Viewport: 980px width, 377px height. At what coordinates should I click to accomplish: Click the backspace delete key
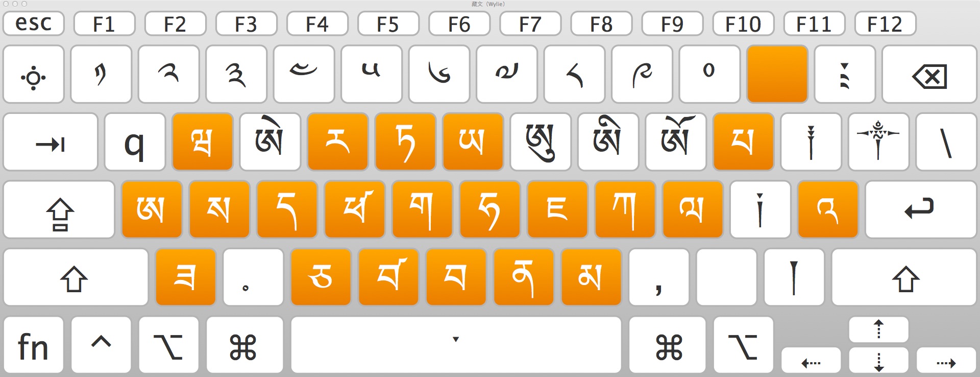click(x=929, y=75)
